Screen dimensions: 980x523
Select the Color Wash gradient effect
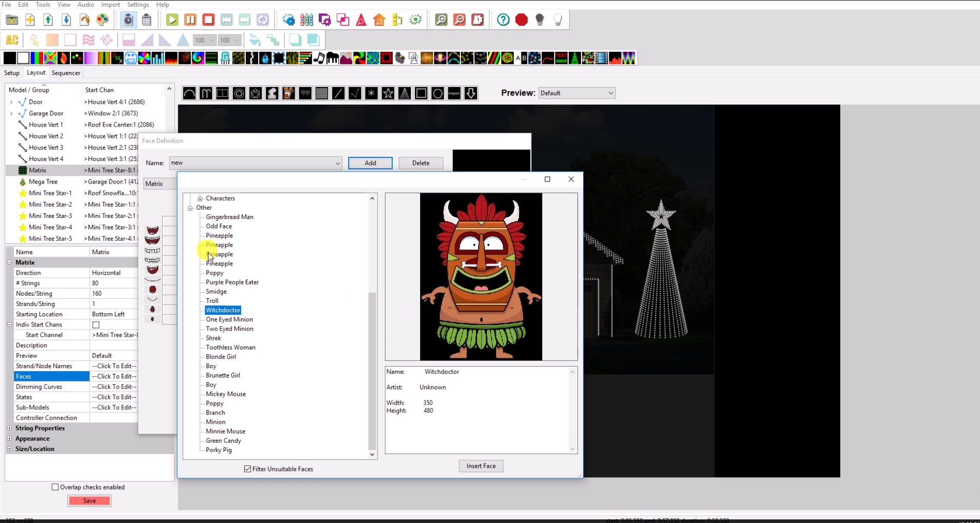(x=90, y=58)
